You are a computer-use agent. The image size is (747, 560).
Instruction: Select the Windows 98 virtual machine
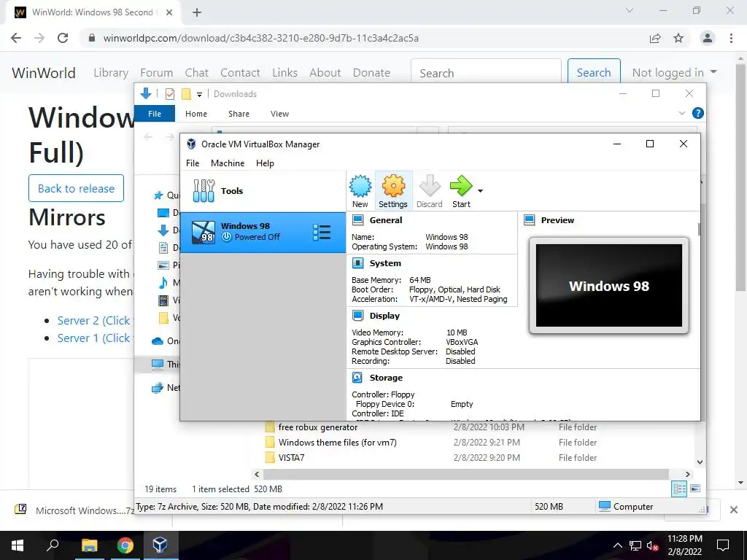point(263,232)
